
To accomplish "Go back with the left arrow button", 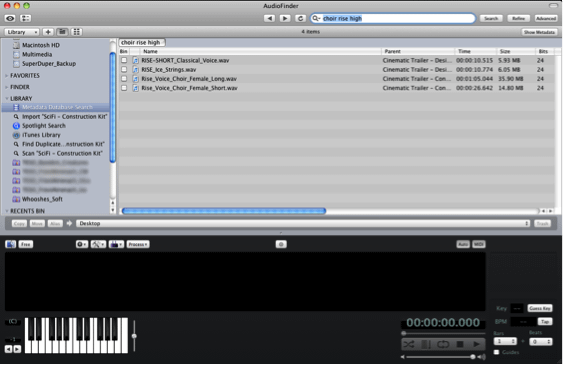I will (269, 18).
